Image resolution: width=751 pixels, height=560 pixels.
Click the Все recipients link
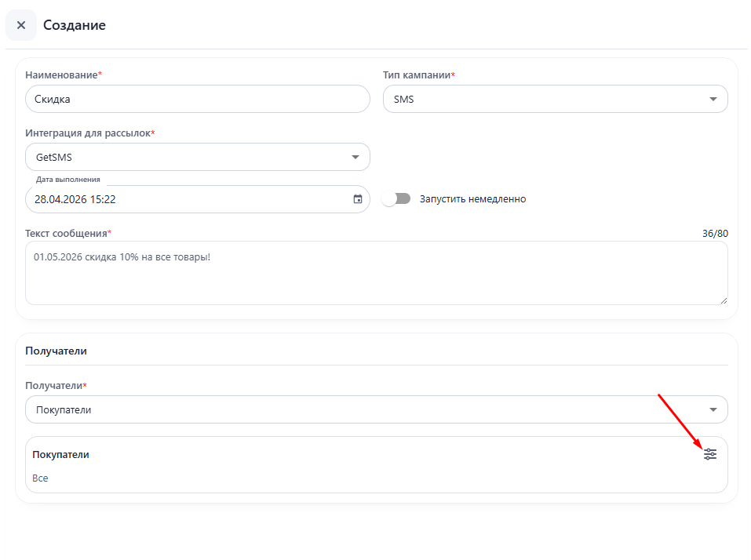coord(40,478)
